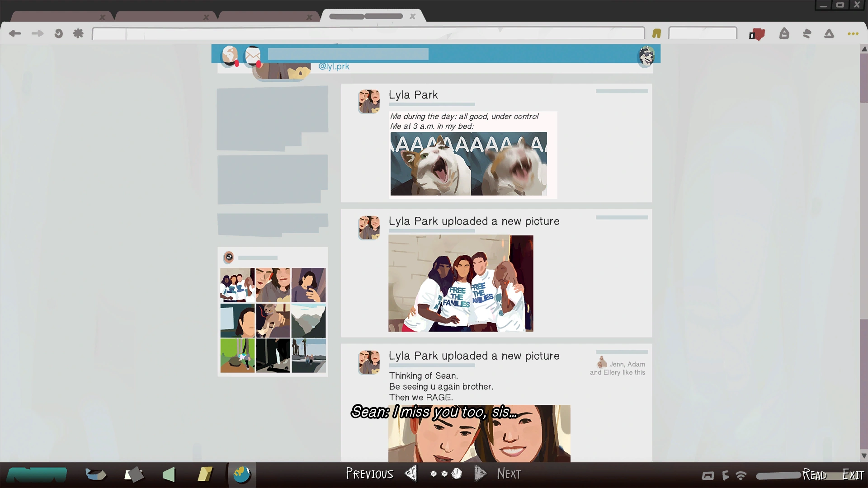This screenshot has width=868, height=488.
Task: Open the Free The Families group photo
Action: [x=460, y=283]
